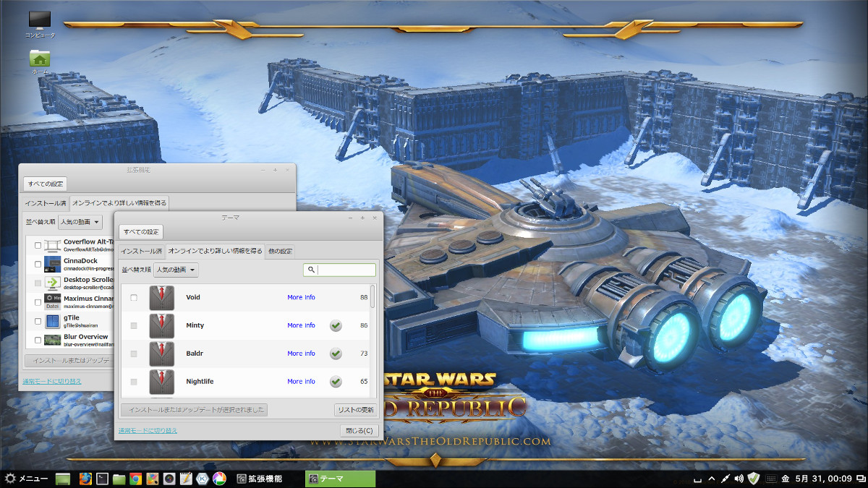Open the volume speaker tray icon
This screenshot has height=488, width=868.
(x=739, y=479)
